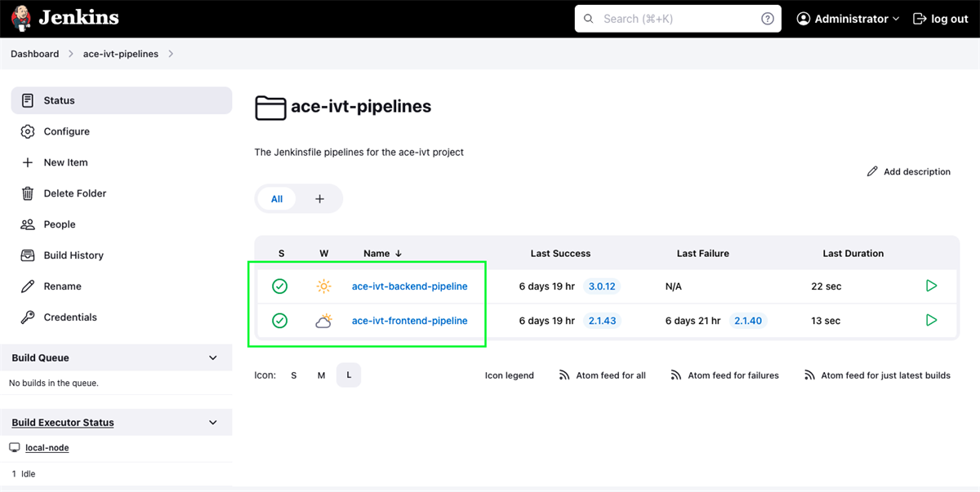Select the Configure gear icon
This screenshot has width=980, height=492.
pyautogui.click(x=27, y=131)
